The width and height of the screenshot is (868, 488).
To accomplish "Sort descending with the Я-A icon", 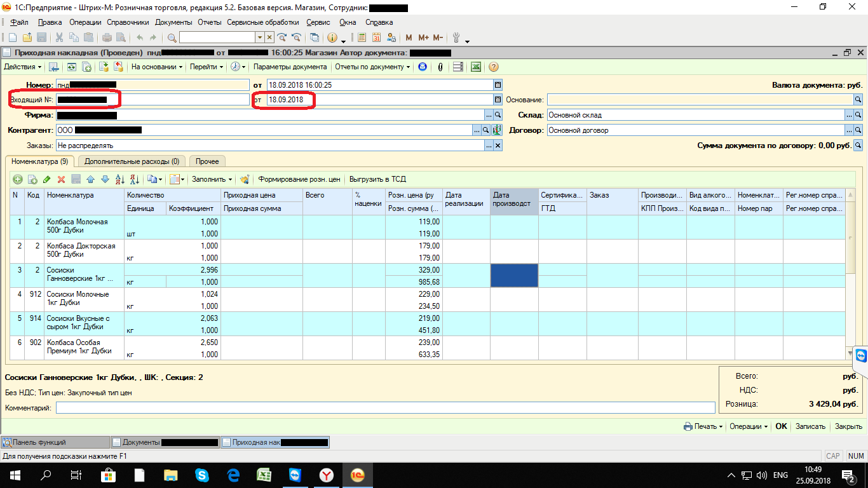I will (134, 180).
